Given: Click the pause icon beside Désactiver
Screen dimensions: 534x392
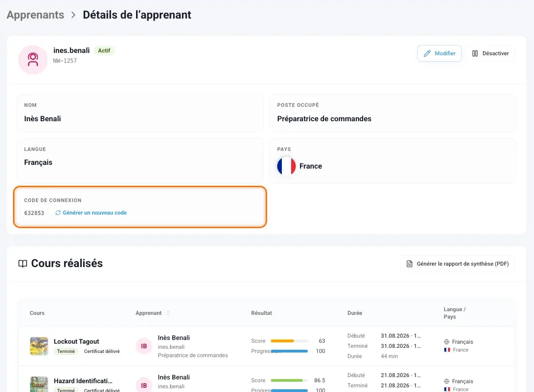Looking at the screenshot, I should click(x=475, y=53).
